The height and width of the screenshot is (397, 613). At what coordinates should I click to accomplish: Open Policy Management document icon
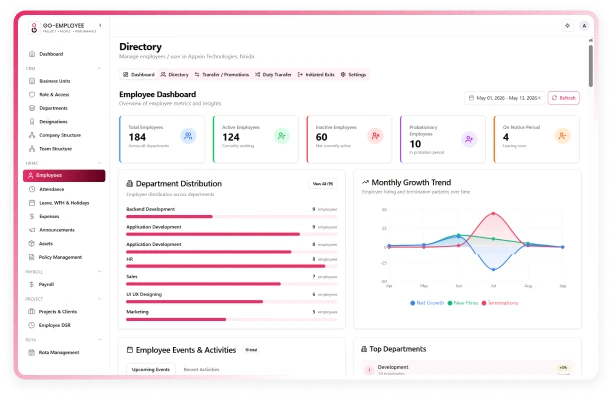tap(32, 257)
